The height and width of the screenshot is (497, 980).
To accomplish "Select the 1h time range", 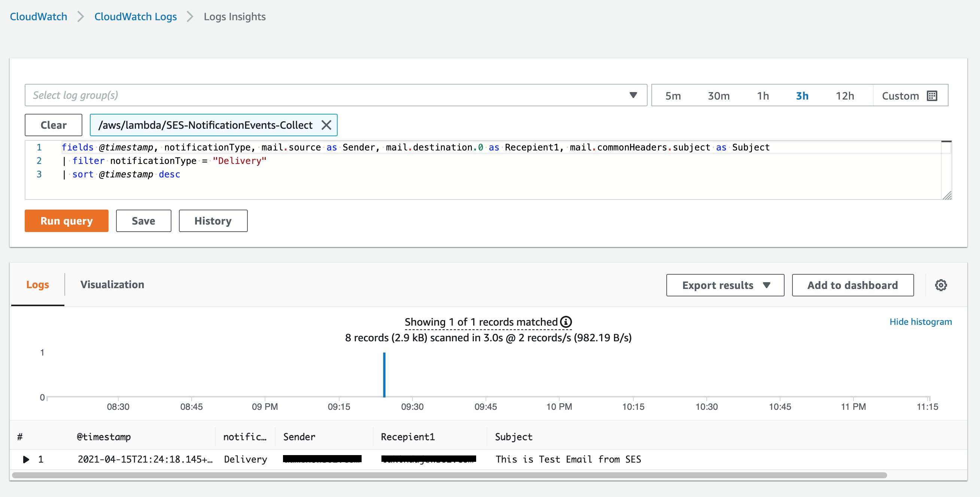I will click(x=763, y=96).
